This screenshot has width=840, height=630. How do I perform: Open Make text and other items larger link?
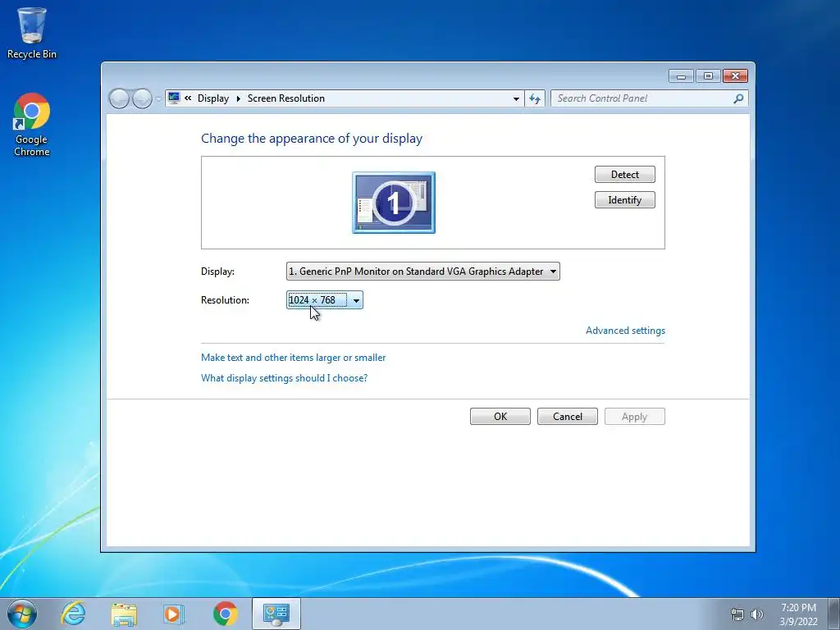pos(293,358)
